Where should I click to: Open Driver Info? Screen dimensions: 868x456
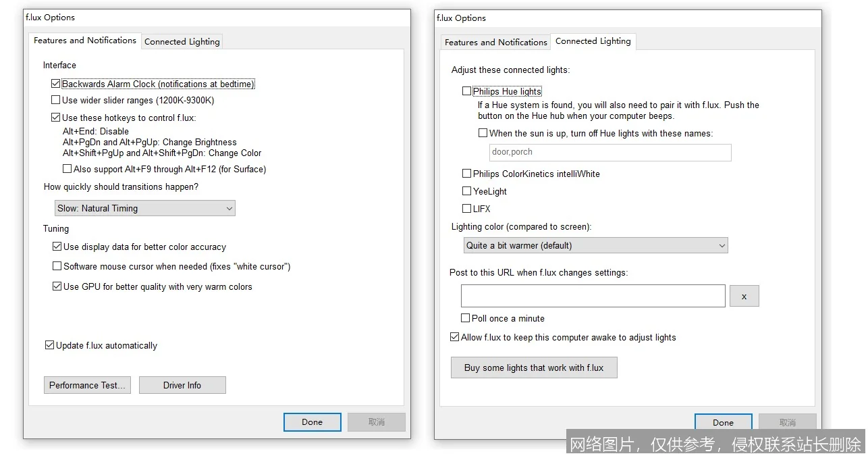[x=182, y=385]
